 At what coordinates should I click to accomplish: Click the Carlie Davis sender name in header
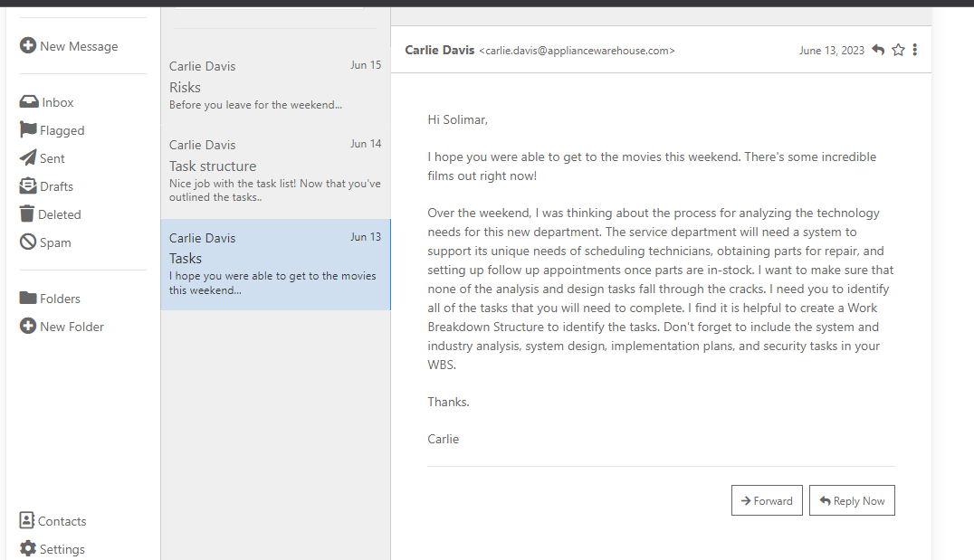tap(440, 51)
